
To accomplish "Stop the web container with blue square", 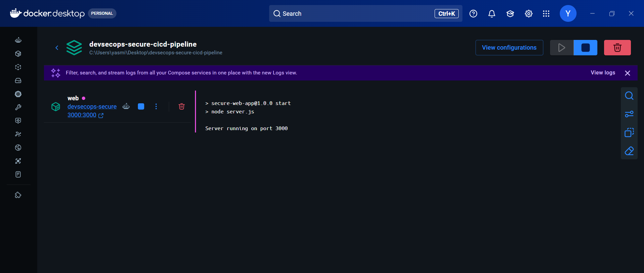I will point(141,106).
